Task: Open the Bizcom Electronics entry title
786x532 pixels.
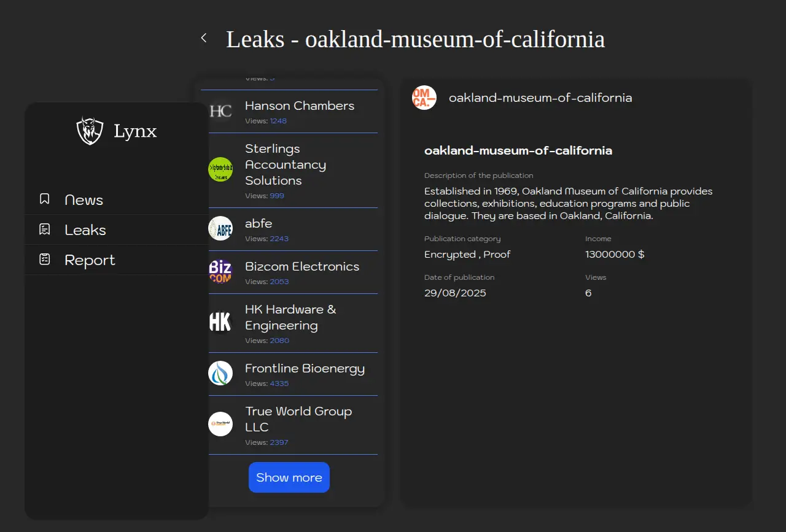Action: pyautogui.click(x=302, y=266)
